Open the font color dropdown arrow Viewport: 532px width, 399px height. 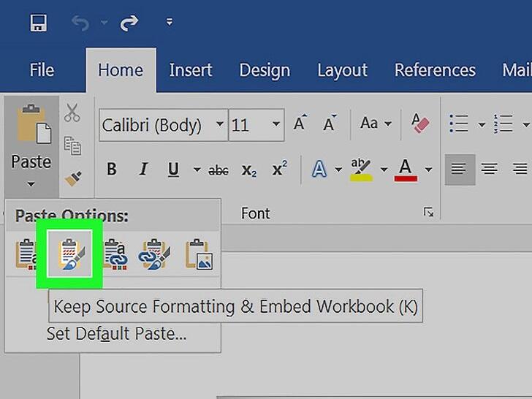click(x=428, y=170)
